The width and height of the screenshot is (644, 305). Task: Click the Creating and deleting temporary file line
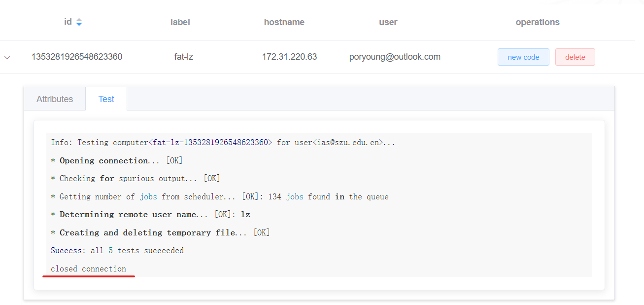[x=160, y=233]
